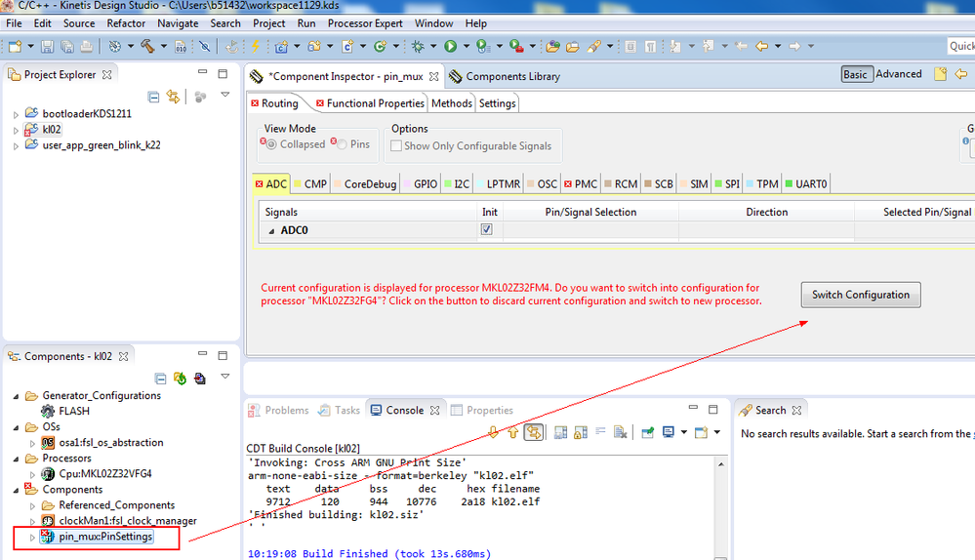Enable Show Only Configurable Signals checkbox

tap(395, 145)
